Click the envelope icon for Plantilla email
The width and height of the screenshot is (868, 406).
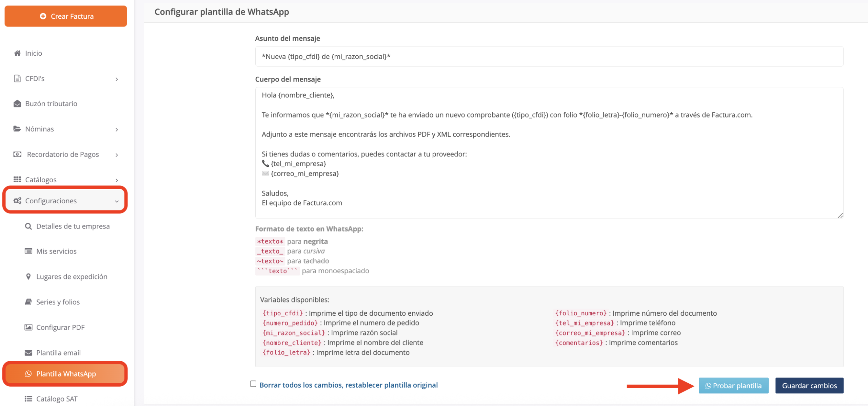tap(28, 353)
